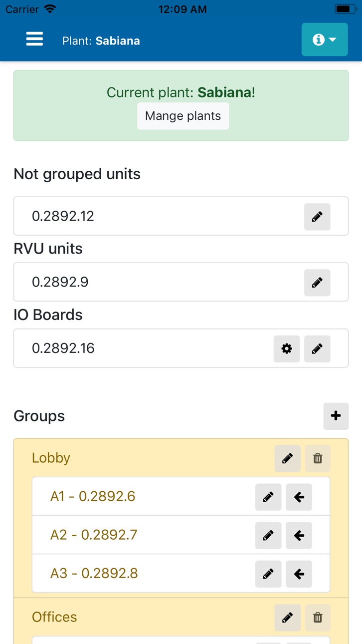Edit RVU unit 0.2892.9
The image size is (362, 644).
point(317,283)
